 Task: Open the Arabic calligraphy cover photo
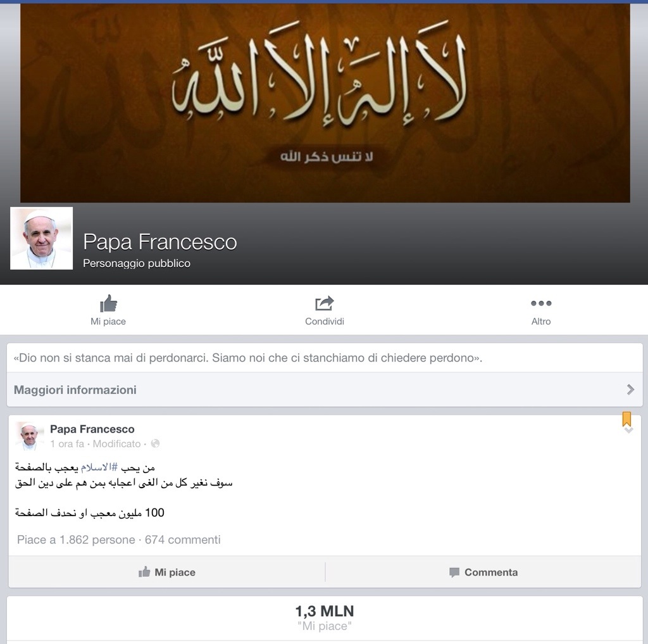pyautogui.click(x=325, y=103)
